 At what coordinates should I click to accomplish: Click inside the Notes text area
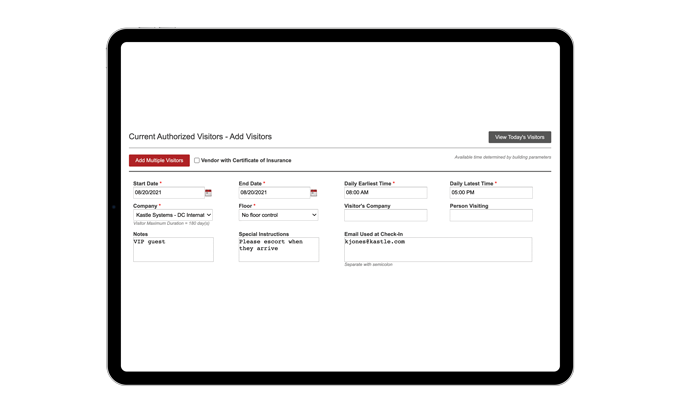173,249
